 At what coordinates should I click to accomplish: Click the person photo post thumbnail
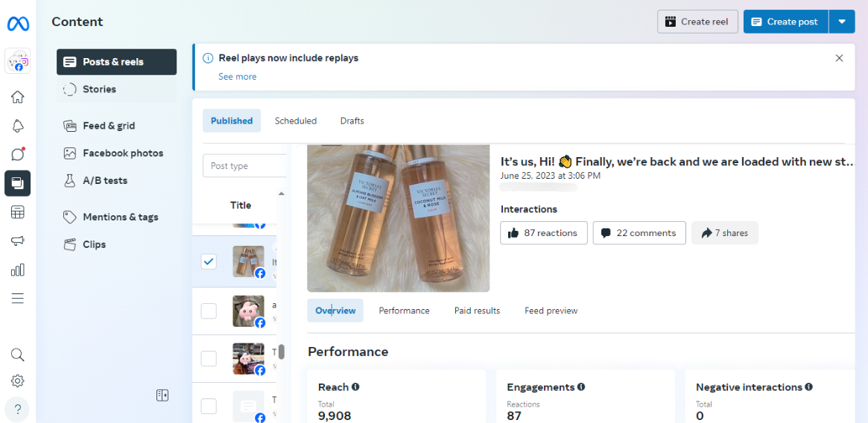pyautogui.click(x=249, y=359)
